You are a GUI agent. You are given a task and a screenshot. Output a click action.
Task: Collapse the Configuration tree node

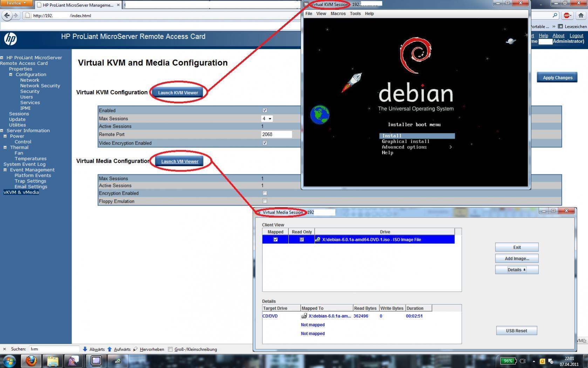(x=11, y=74)
